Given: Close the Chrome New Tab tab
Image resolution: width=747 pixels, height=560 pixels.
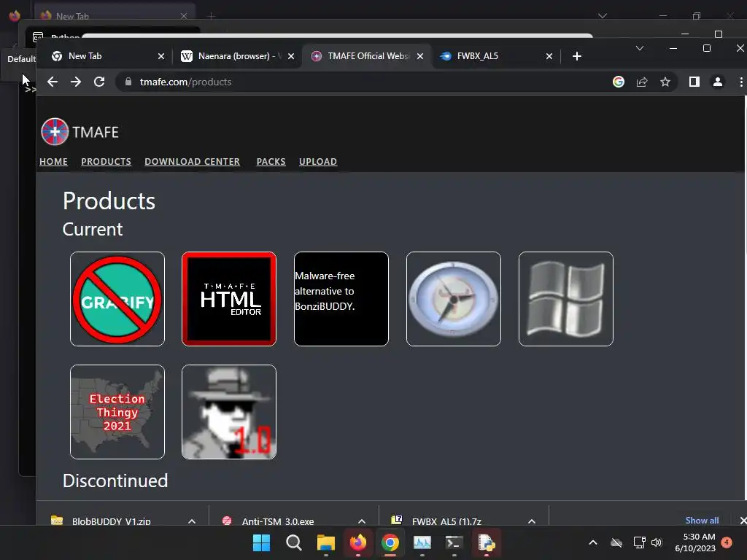Looking at the screenshot, I should 161,56.
